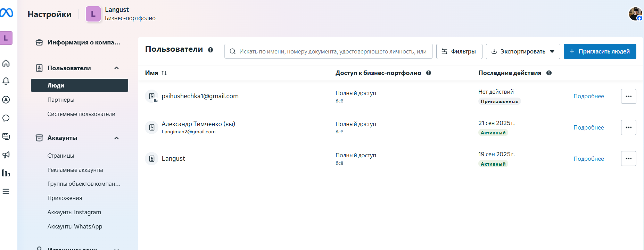644x250 pixels.
Task: Open the megaphone ads icon
Action: (x=6, y=155)
